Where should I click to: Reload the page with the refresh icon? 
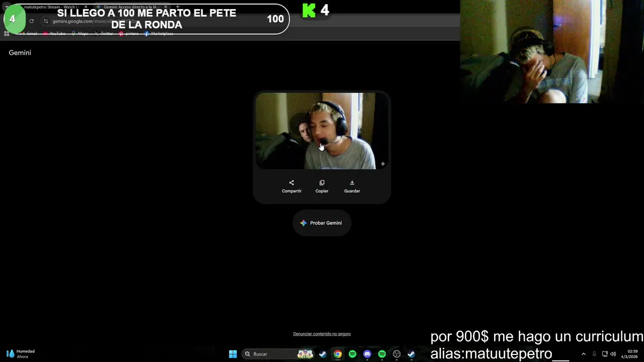point(31,21)
